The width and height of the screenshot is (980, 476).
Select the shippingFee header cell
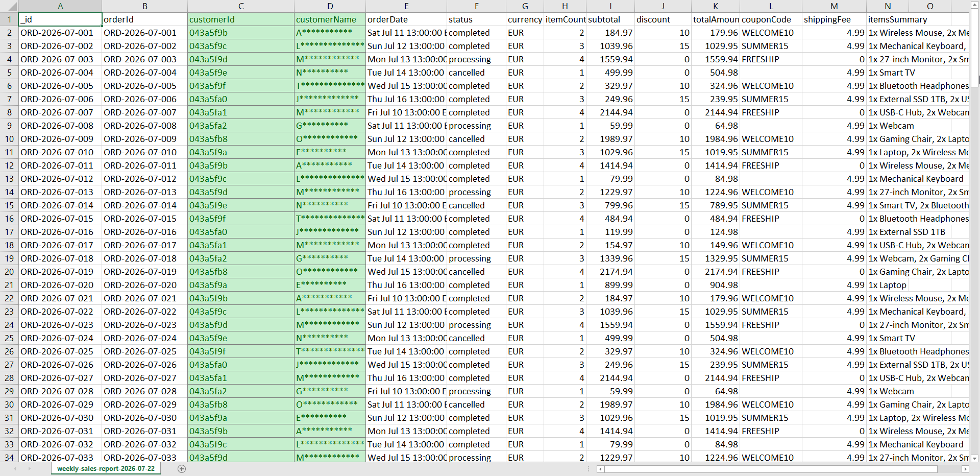coord(834,19)
